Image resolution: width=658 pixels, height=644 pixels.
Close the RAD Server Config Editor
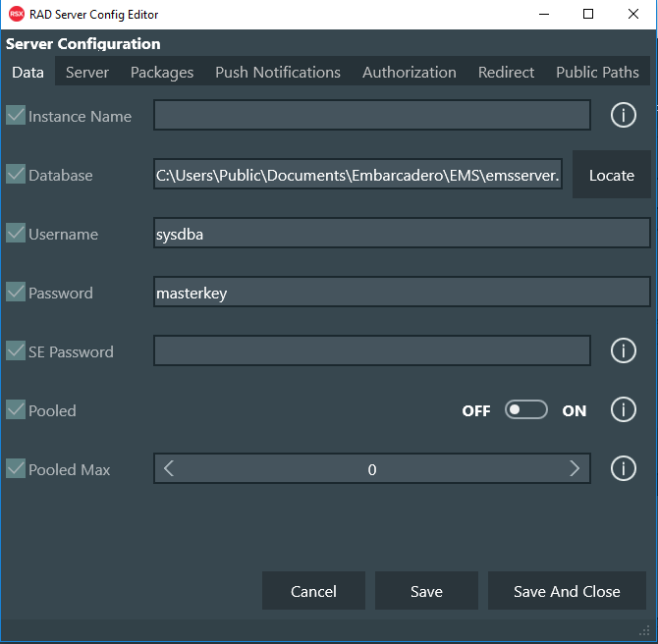(x=633, y=15)
